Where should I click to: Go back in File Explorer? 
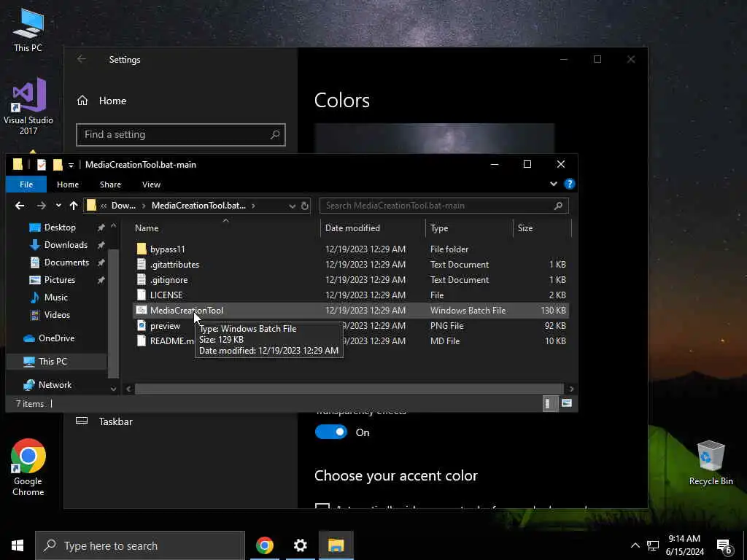(20, 206)
